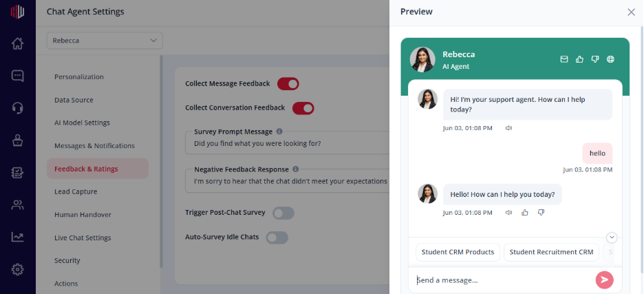Open the Rebecca agent dropdown

click(x=105, y=41)
